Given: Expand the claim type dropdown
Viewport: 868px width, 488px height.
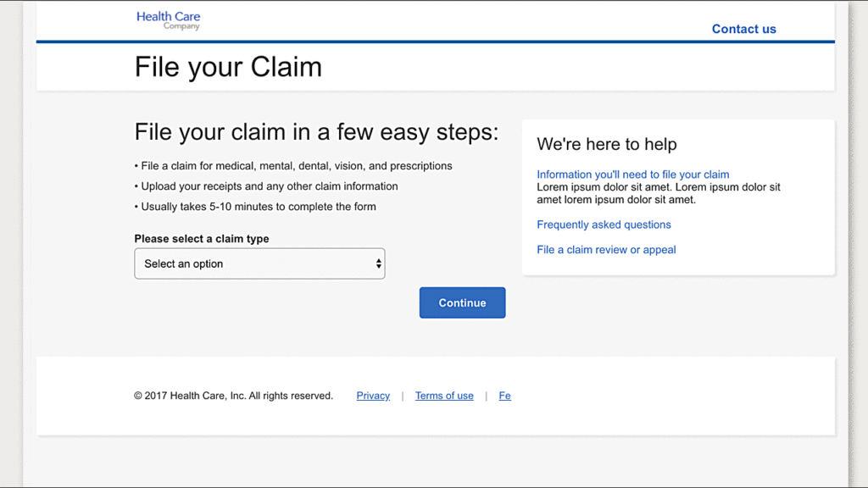Looking at the screenshot, I should (259, 263).
